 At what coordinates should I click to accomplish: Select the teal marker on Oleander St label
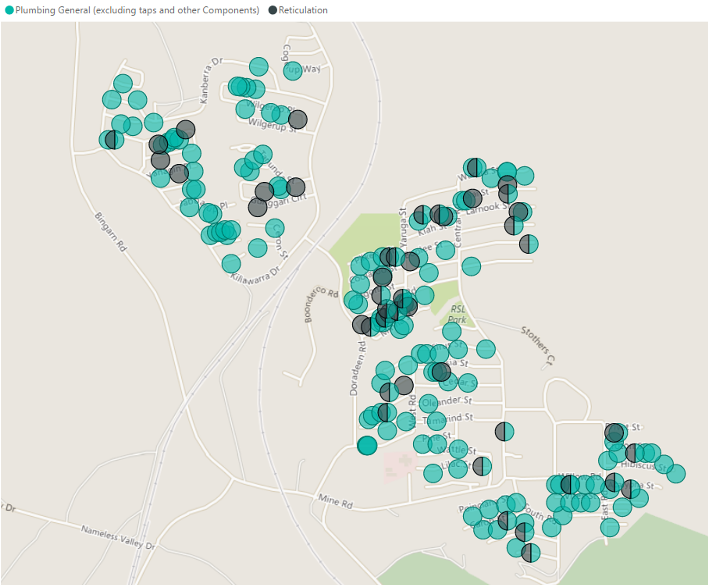pyautogui.click(x=429, y=403)
